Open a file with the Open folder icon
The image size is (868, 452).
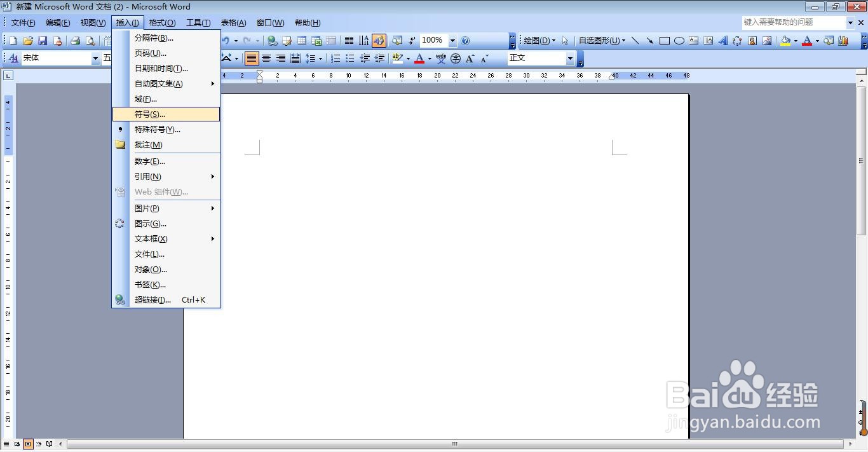pos(28,41)
